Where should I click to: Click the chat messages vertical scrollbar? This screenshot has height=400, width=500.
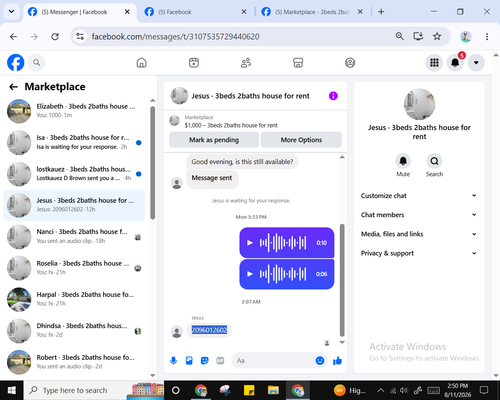coord(342,280)
